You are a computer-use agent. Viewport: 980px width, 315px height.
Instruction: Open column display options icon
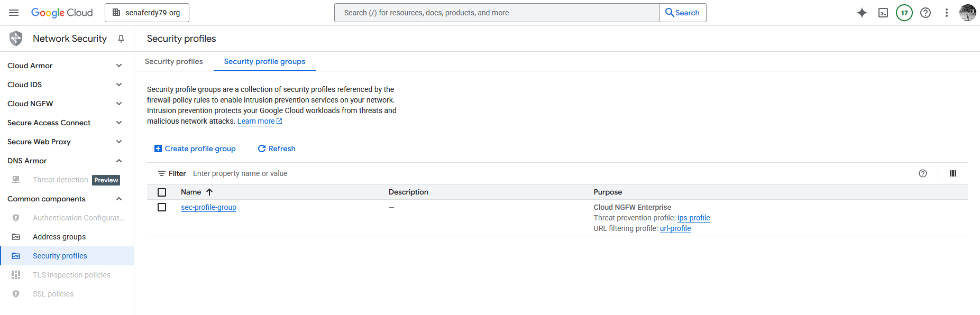(x=952, y=173)
